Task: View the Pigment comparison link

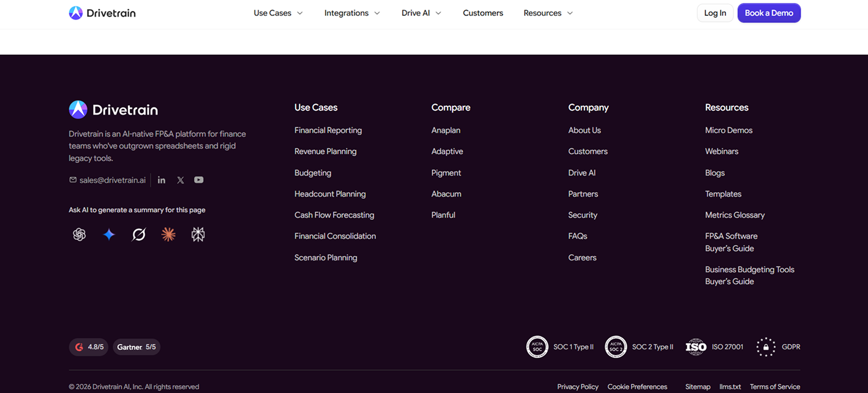Action: (x=446, y=173)
